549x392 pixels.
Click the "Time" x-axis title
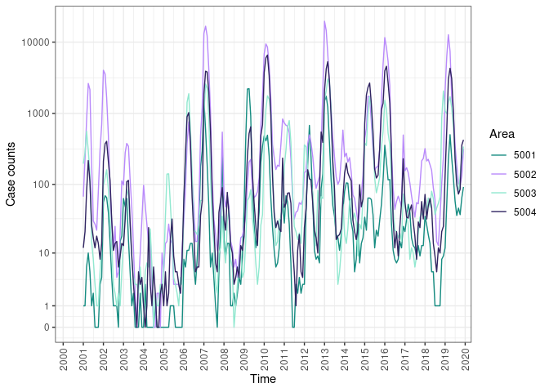pos(263,380)
